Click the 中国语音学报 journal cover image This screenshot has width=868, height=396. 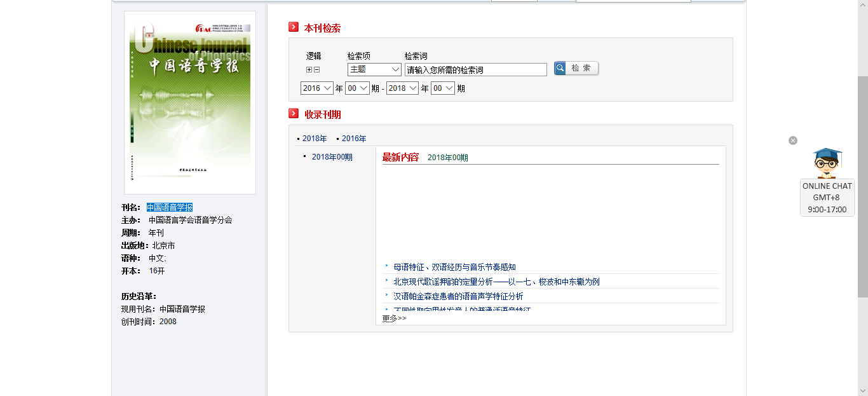pyautogui.click(x=190, y=102)
